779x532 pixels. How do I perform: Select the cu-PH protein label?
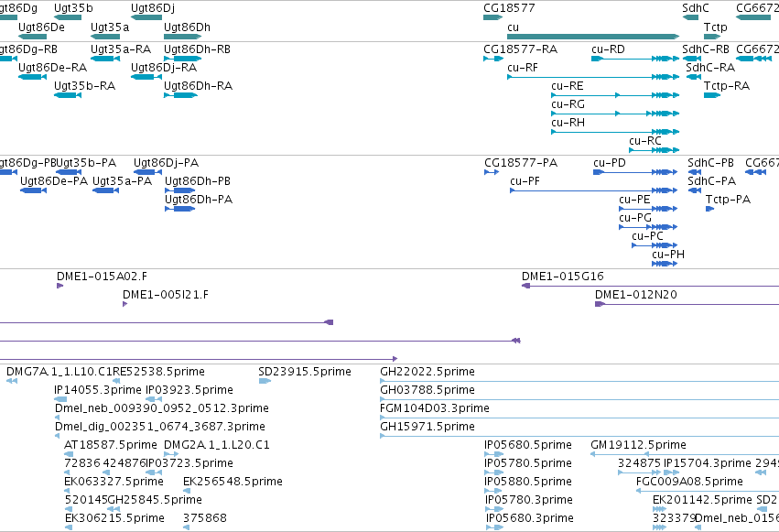click(668, 255)
